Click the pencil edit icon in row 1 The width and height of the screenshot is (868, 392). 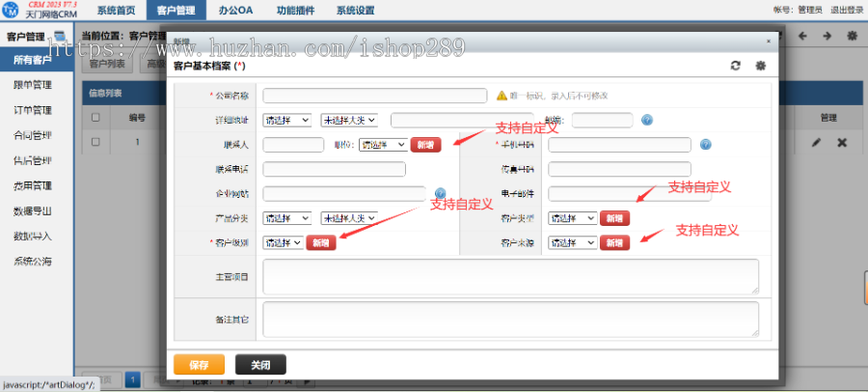pyautogui.click(x=816, y=143)
